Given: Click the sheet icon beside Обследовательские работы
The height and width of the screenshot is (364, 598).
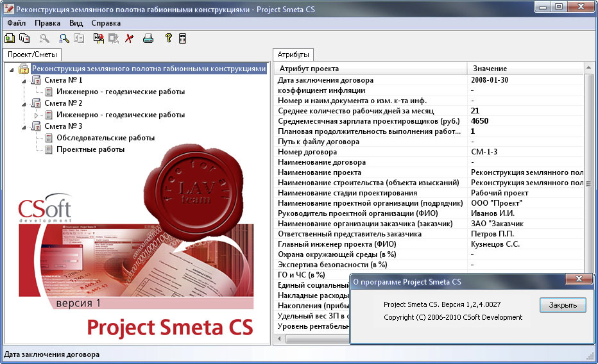Looking at the screenshot, I should pyautogui.click(x=48, y=138).
